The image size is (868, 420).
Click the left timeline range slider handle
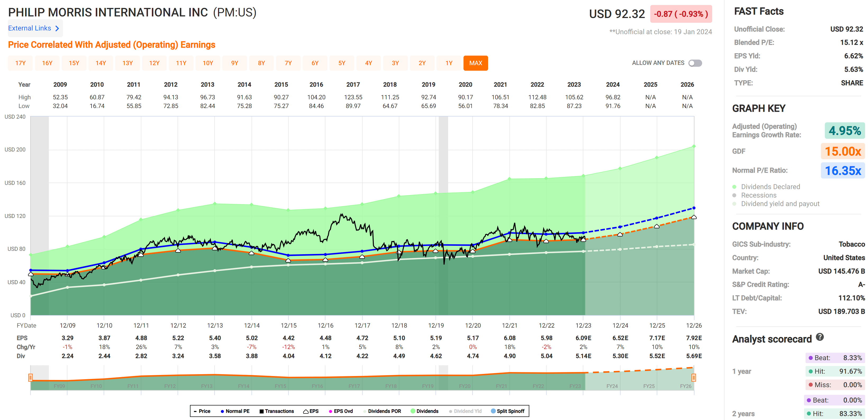pos(31,378)
